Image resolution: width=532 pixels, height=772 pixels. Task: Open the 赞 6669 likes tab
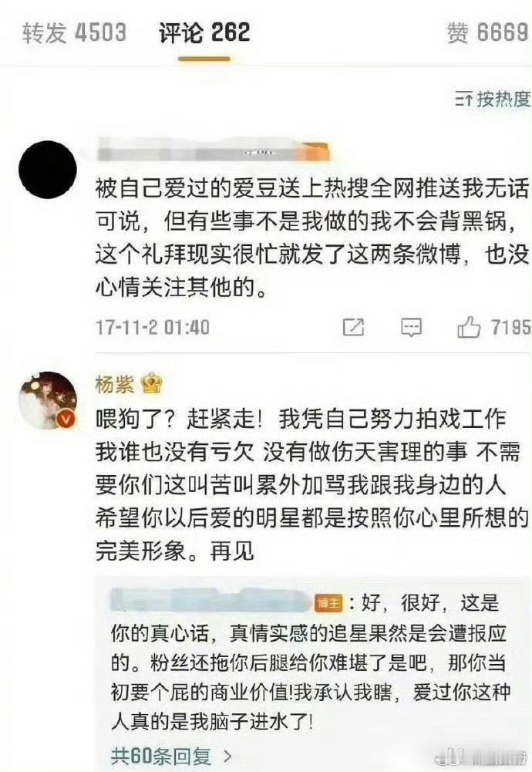click(488, 32)
